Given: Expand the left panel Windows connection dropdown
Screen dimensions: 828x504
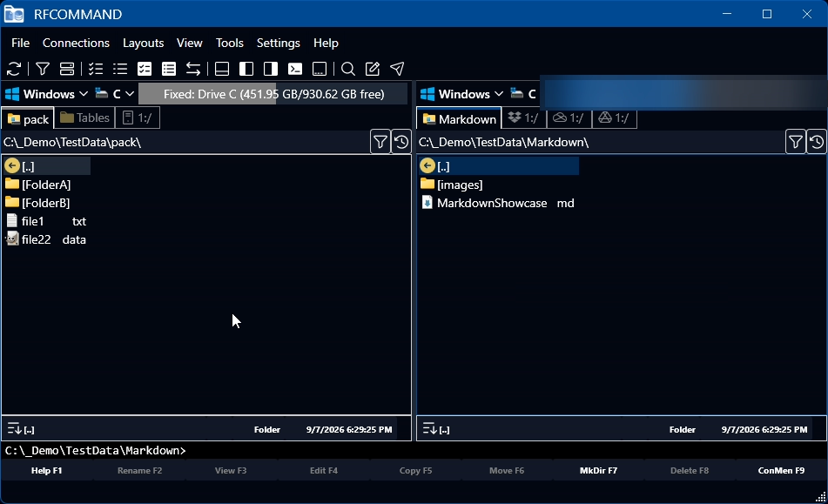Looking at the screenshot, I should click(x=46, y=94).
